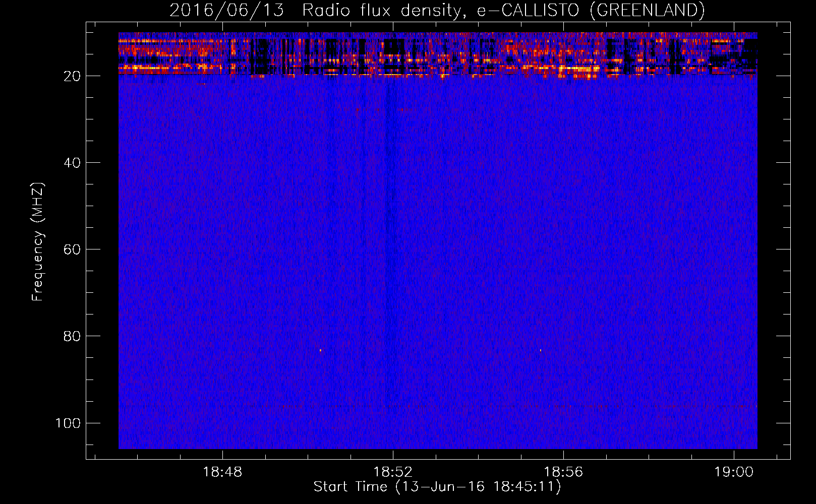Screen dimensions: 816x504
Task: Click the "Start Time (13-Jun-16 18:45:11)" label
Action: (x=437, y=487)
